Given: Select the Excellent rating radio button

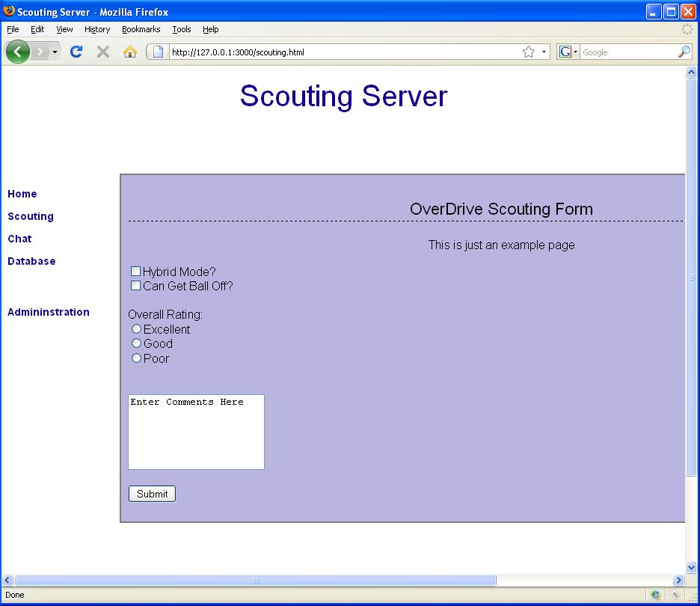Looking at the screenshot, I should pos(137,328).
